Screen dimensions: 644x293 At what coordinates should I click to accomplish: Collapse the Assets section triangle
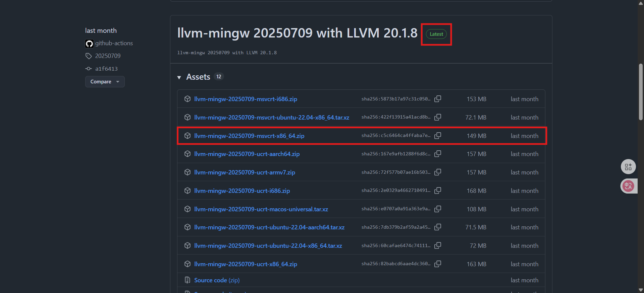(x=179, y=77)
